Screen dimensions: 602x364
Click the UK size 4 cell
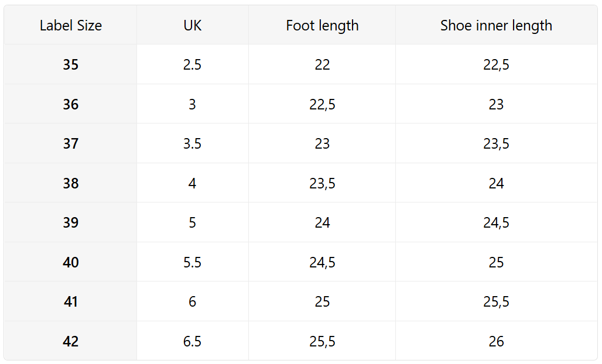192,183
